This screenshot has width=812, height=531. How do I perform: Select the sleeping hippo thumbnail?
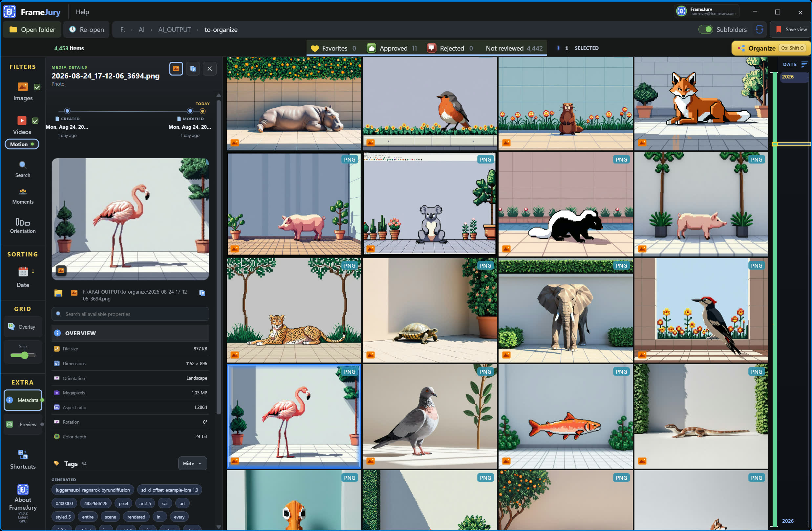(294, 104)
